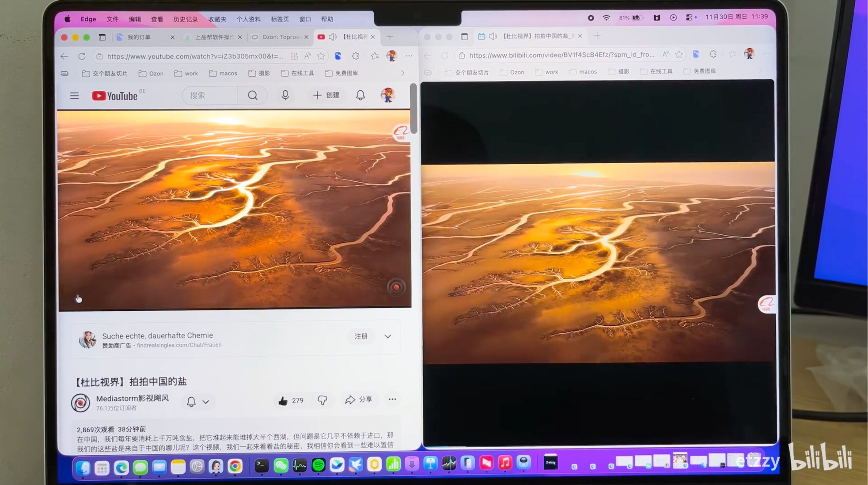Switch to the 我的订单 tab

(x=139, y=37)
